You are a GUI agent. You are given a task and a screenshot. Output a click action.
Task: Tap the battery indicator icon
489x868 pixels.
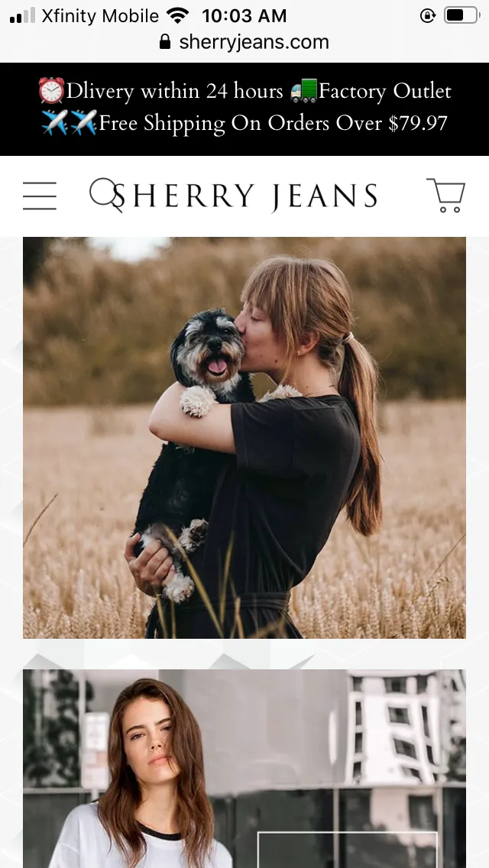[x=461, y=15]
